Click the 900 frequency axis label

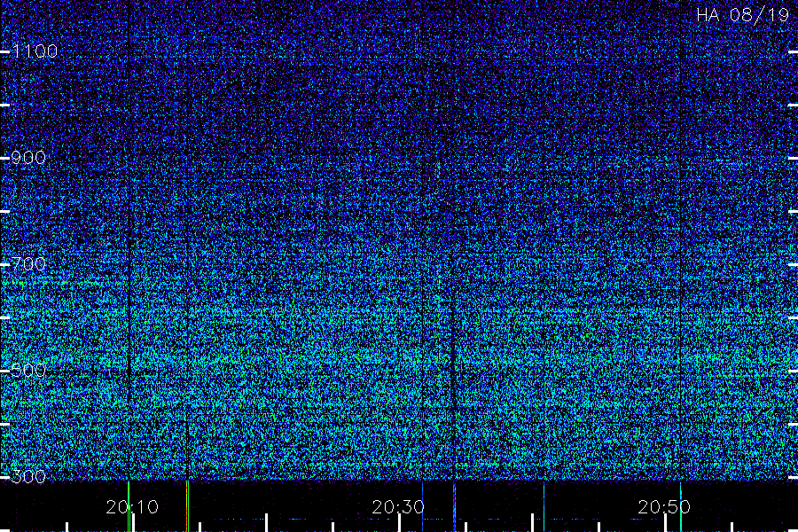pos(28,158)
